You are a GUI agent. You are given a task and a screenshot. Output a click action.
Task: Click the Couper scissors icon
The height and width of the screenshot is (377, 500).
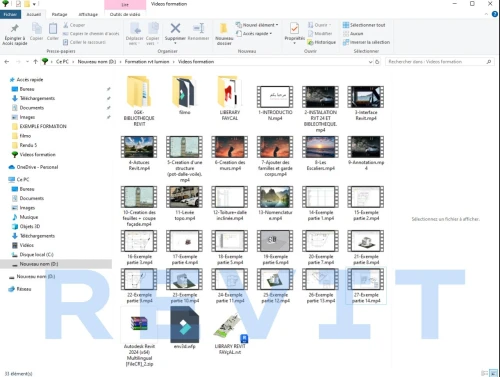coord(66,25)
